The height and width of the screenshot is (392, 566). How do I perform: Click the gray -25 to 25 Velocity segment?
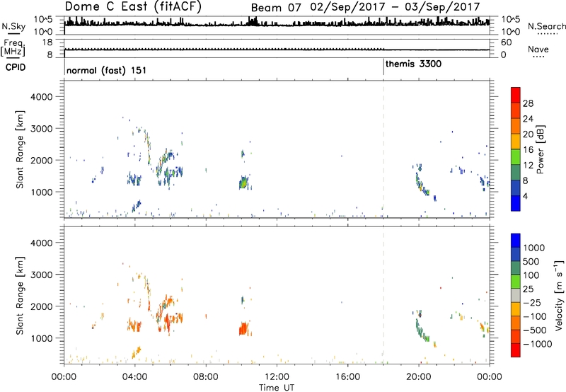(516, 295)
